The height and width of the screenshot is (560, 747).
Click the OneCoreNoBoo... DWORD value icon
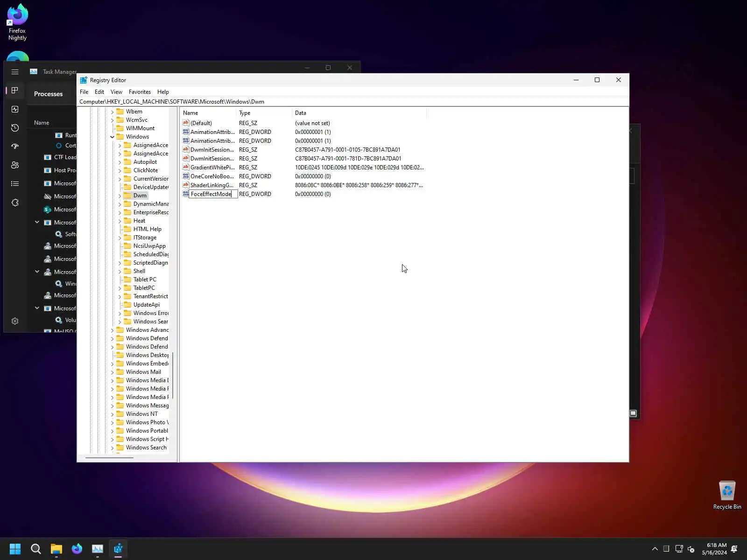click(185, 176)
